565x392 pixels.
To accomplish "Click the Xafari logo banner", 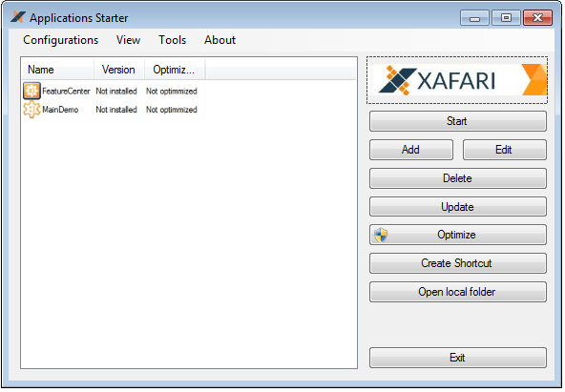I will pos(457,80).
